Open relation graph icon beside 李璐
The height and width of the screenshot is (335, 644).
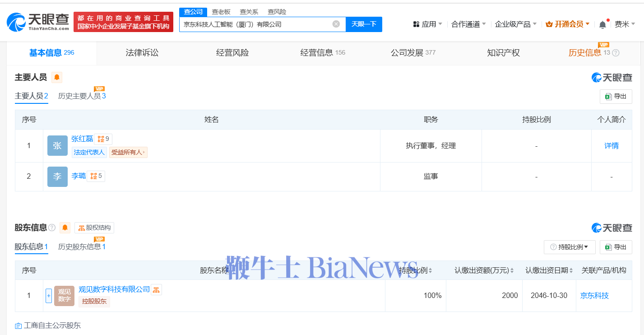tap(96, 176)
